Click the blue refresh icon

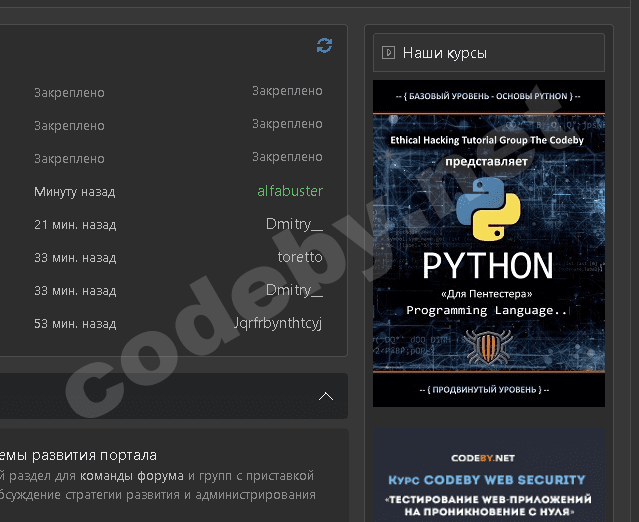point(324,45)
